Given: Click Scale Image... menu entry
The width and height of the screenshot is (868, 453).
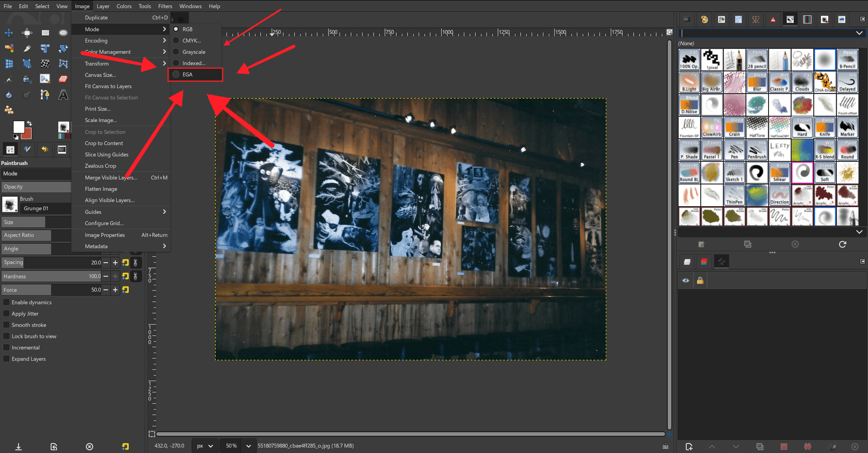Looking at the screenshot, I should tap(101, 120).
